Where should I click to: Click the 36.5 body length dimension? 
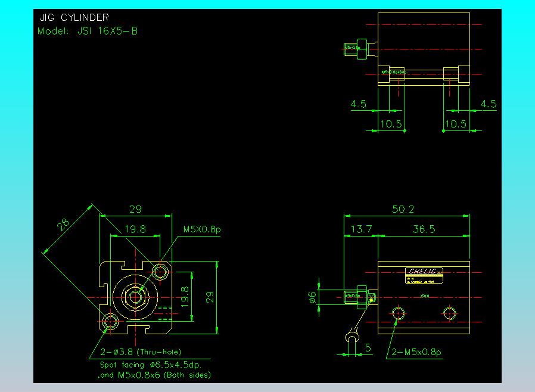(x=424, y=229)
